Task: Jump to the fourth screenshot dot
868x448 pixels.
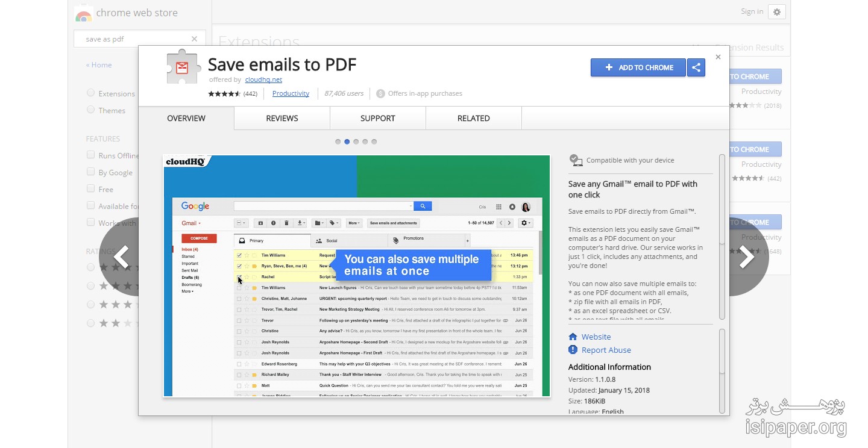Action: [365, 142]
